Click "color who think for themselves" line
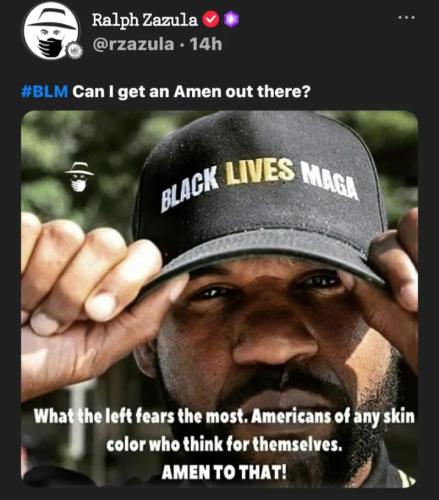 [224, 444]
